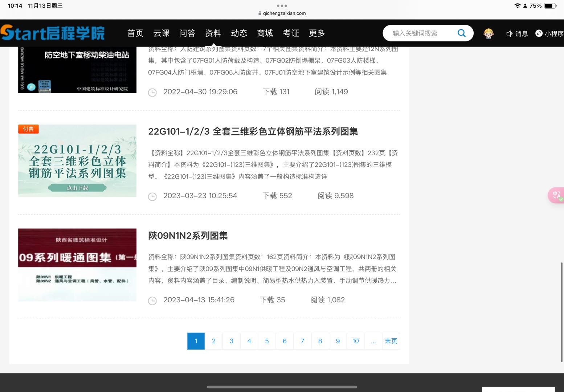Tap the Wi-Fi status icon
The image size is (564, 392).
[517, 6]
